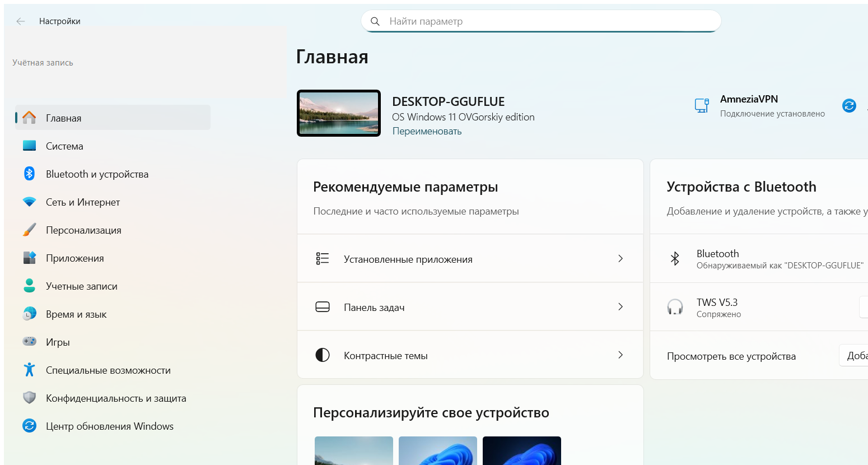Screen dimensions: 868x465
Task: Click the AmneziaVPN connection name
Action: tap(749, 99)
